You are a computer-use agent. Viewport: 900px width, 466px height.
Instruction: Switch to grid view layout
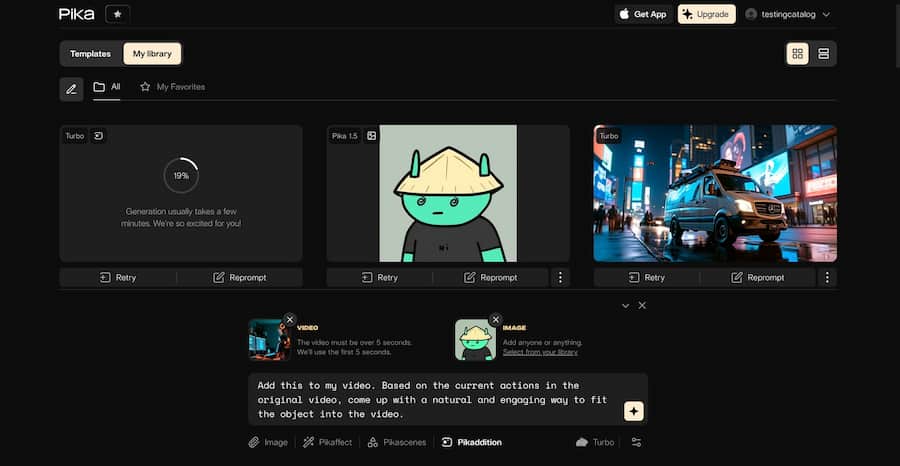[x=797, y=53]
